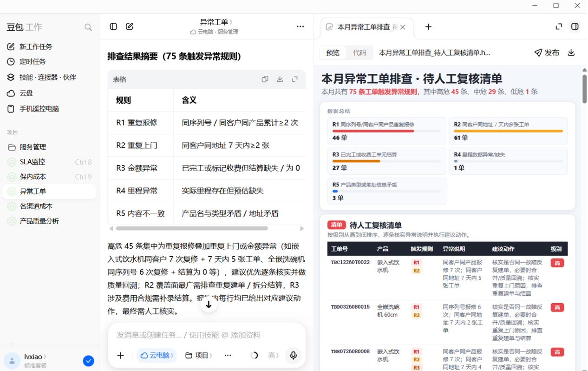Open the 项目 dropdown in input bar
588x371 pixels.
199,355
